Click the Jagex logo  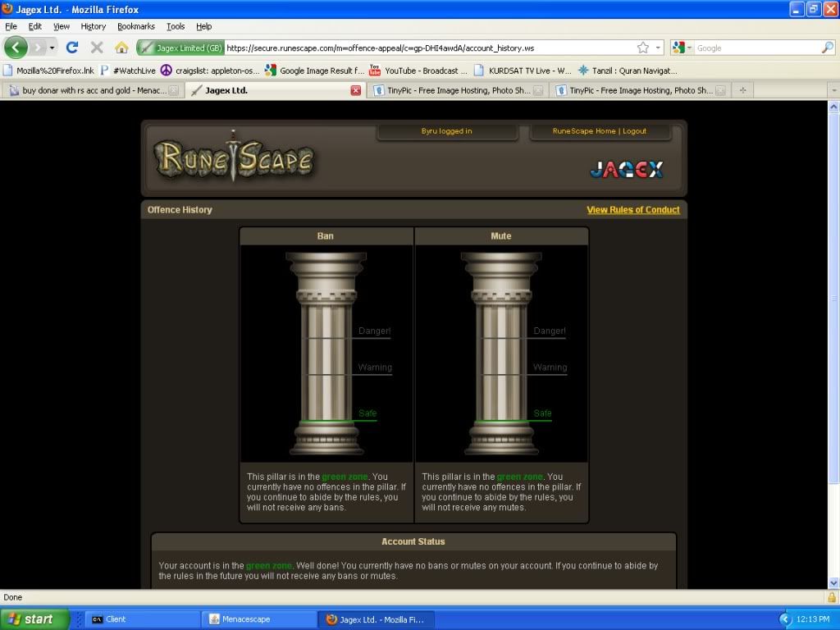click(627, 169)
